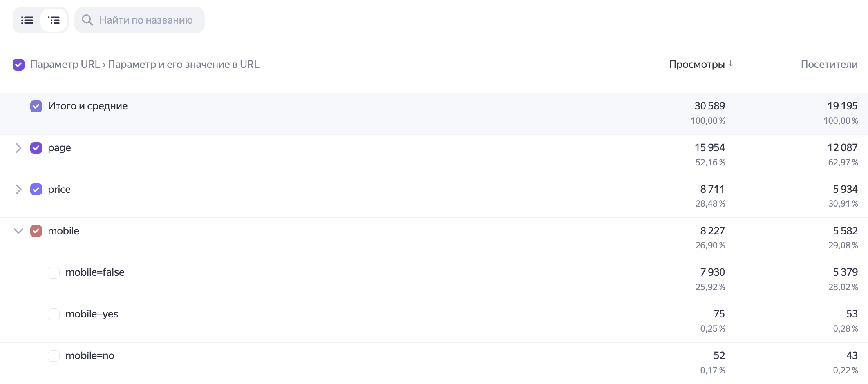This screenshot has height=384, width=868.
Task: Click the search magnifier icon
Action: coord(87,20)
